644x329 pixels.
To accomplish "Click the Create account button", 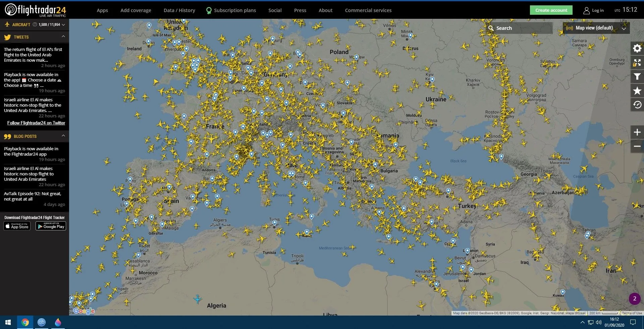I will tap(551, 10).
